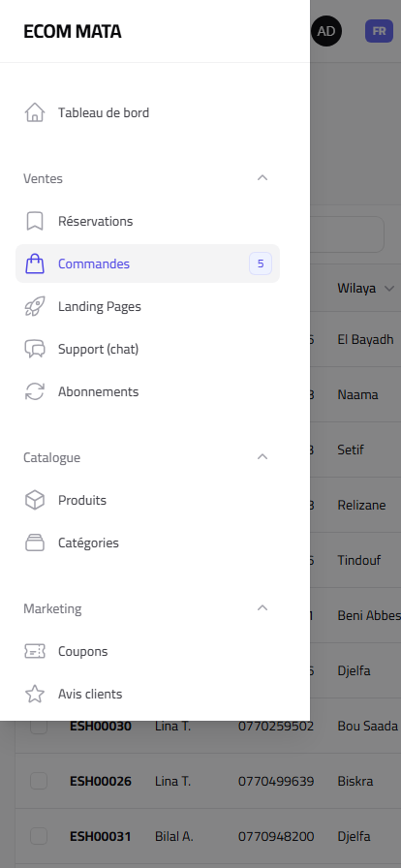Screen dimensions: 401x868
Task: Switch language with the FR button
Action: (379, 31)
